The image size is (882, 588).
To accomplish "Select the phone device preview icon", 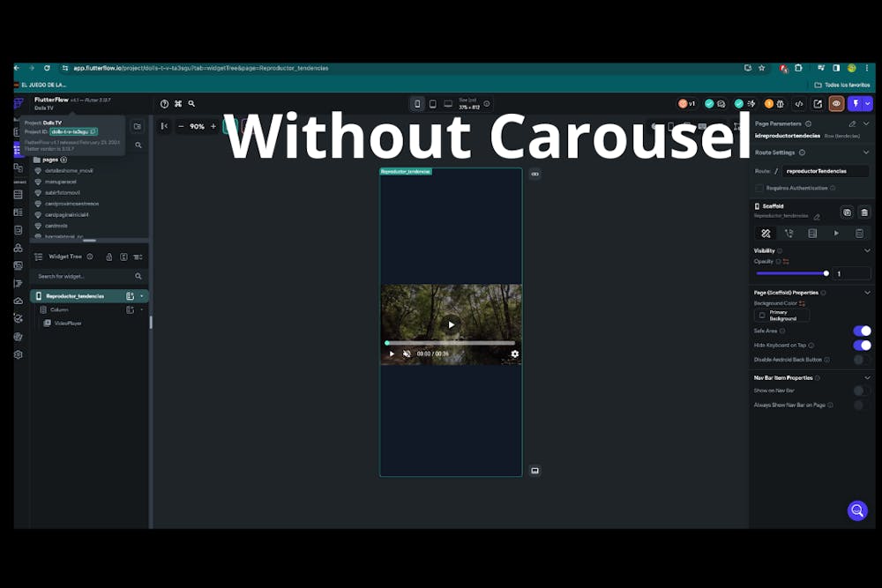I will tap(417, 103).
